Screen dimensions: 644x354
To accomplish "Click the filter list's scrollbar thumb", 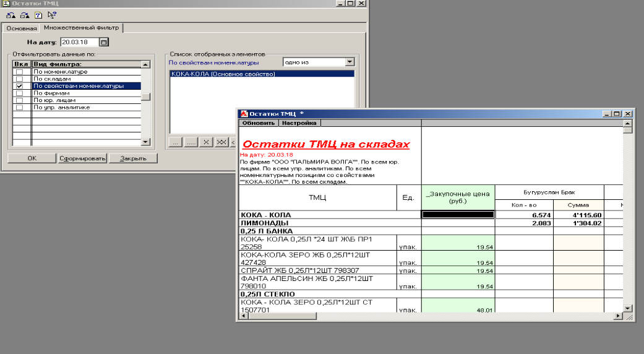I will [x=145, y=97].
